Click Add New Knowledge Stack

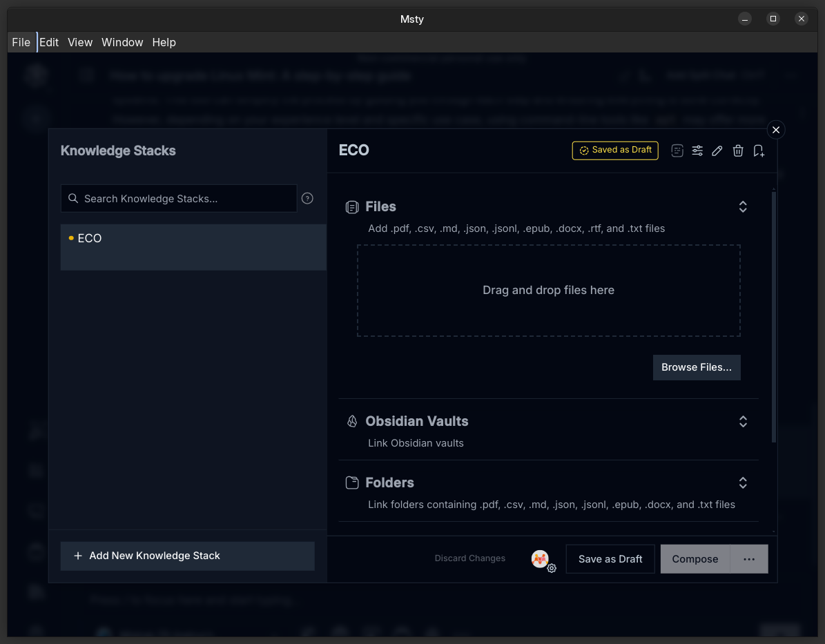(x=188, y=556)
